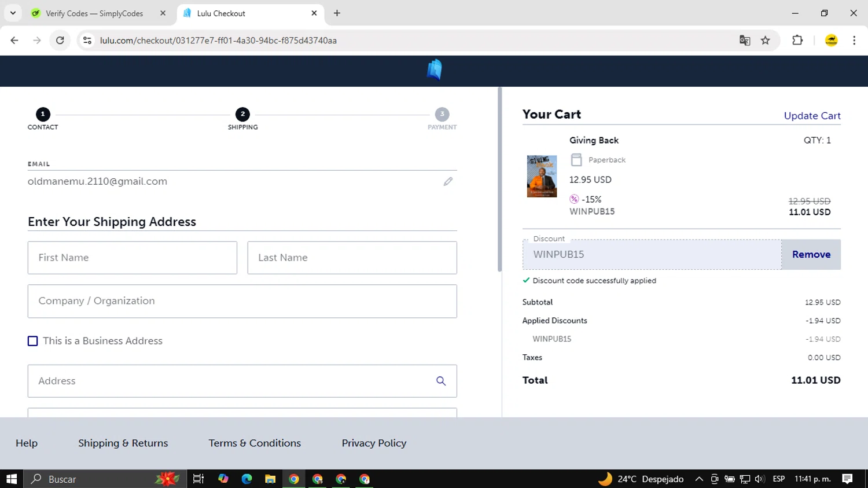Open File Explorer from taskbar
Viewport: 868px width, 488px height.
pyautogui.click(x=270, y=479)
